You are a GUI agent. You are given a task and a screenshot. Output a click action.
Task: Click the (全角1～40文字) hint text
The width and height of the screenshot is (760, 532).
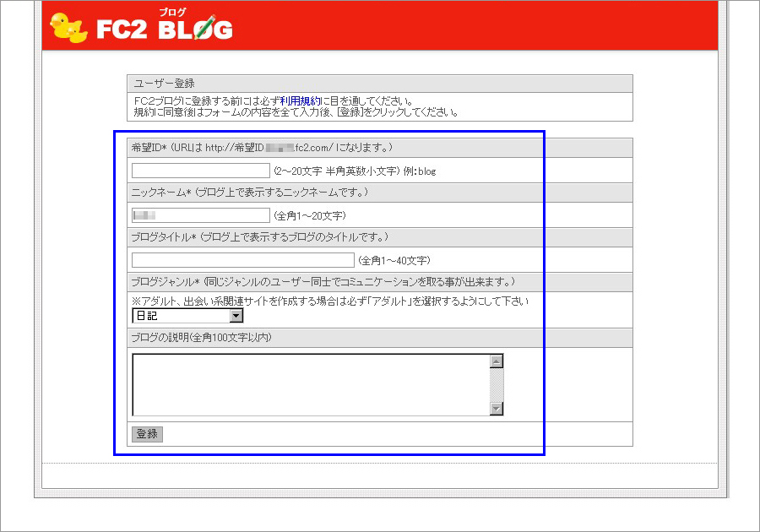[x=394, y=261]
